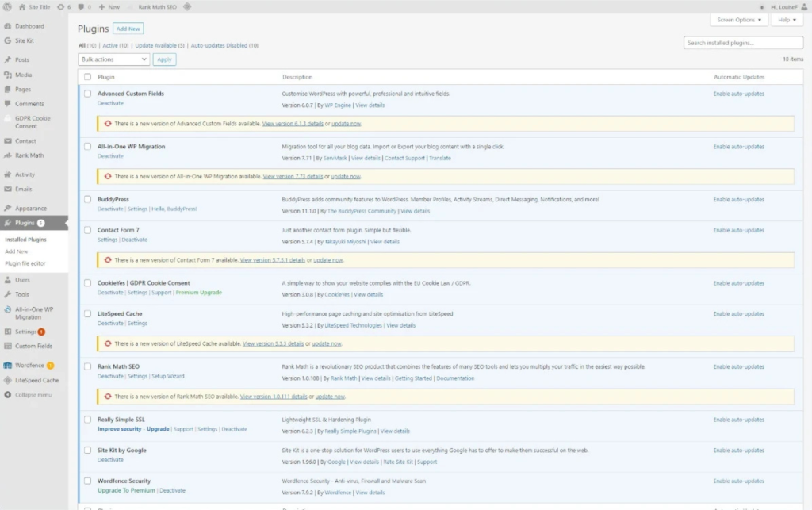Click the Collapse menu arrow icon
Viewport: 812px width, 510px height.
[x=8, y=394]
